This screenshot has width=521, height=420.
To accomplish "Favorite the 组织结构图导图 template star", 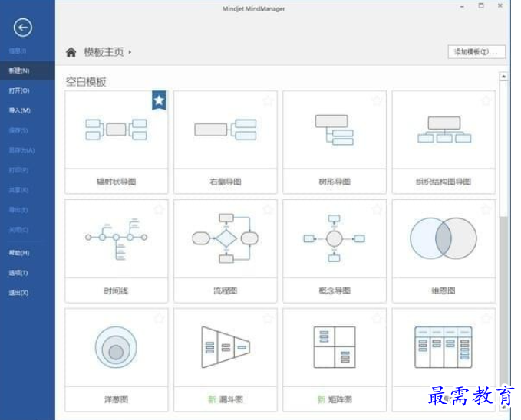I will coord(486,100).
